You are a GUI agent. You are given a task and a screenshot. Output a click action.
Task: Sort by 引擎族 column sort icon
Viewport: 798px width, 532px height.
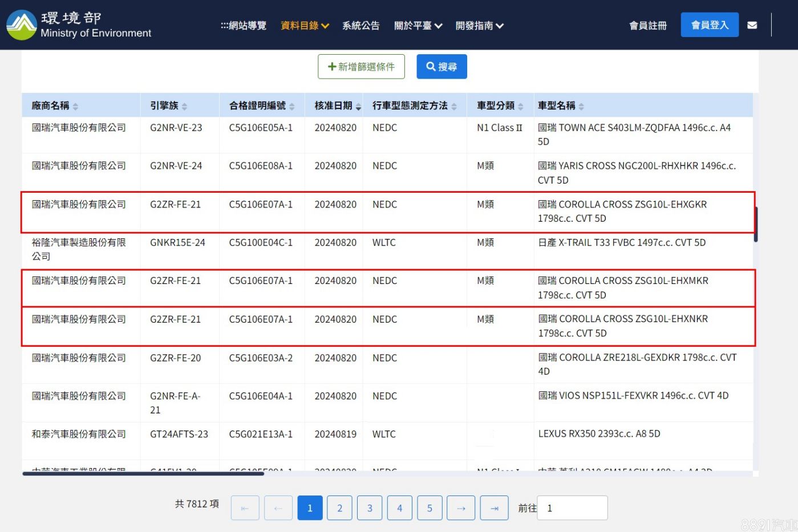[x=184, y=107]
